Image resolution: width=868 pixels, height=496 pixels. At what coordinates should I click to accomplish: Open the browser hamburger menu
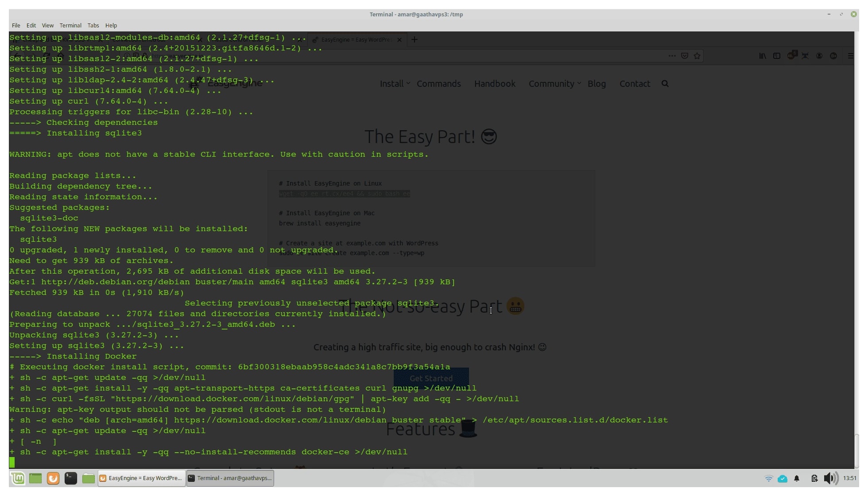850,56
